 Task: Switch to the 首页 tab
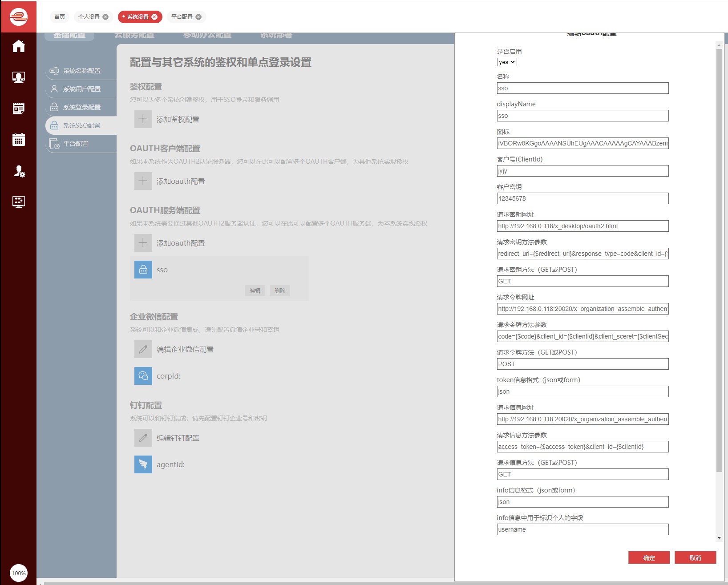point(60,17)
